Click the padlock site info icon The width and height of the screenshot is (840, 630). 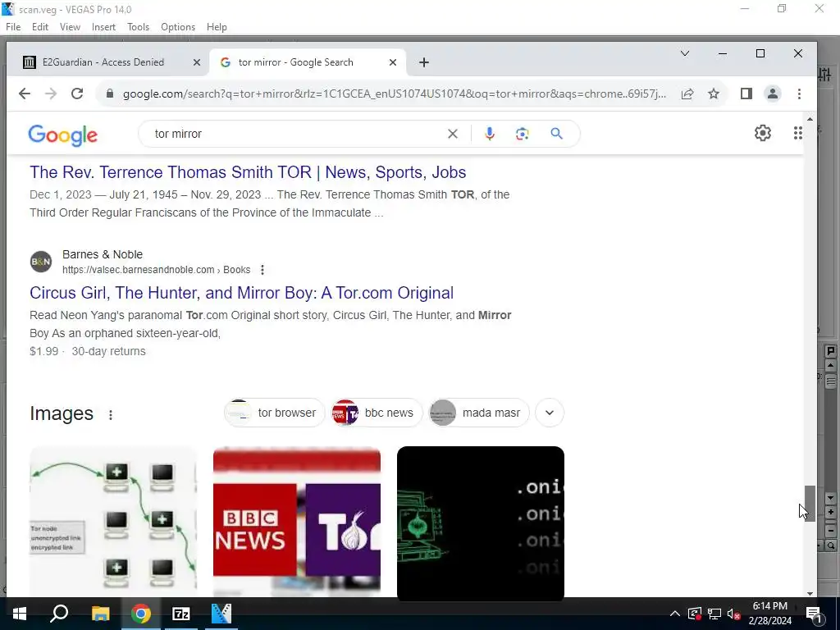click(110, 94)
